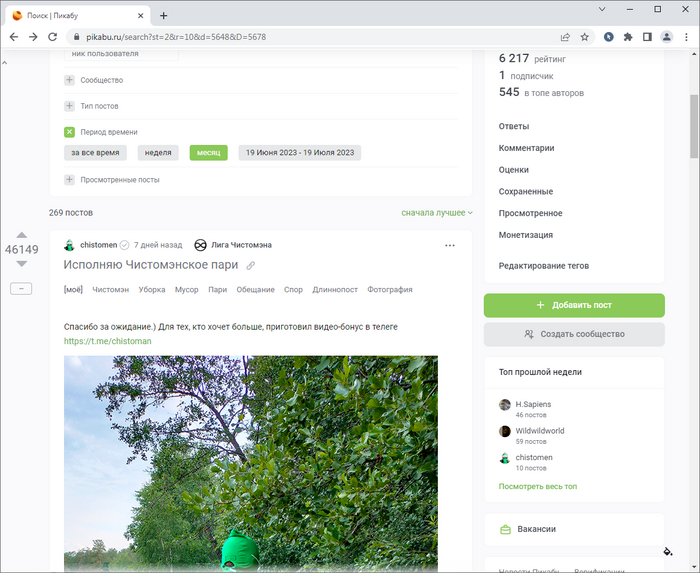700x573 pixels.
Task: Disable the Период времени filter
Action: 69,132
